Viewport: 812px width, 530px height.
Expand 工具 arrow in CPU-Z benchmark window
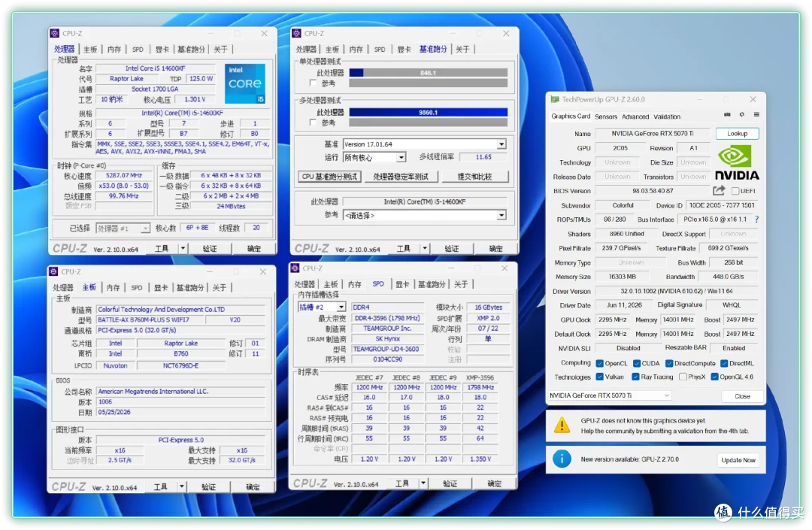(x=425, y=248)
